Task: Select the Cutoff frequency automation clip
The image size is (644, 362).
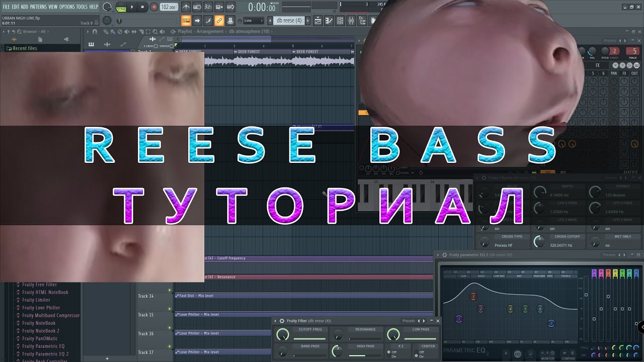Action: (318, 258)
